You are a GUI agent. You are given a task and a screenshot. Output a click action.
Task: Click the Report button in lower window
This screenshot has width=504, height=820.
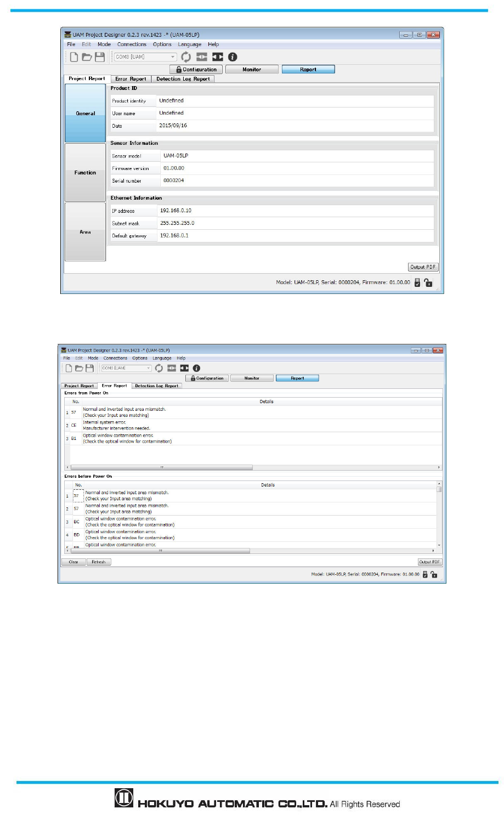point(297,378)
